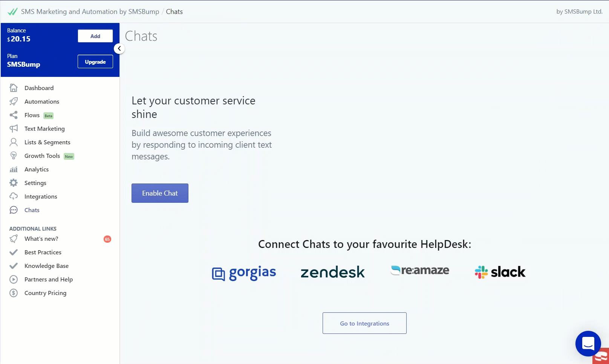
Task: Upgrade the SMSBump plan
Action: click(x=95, y=62)
